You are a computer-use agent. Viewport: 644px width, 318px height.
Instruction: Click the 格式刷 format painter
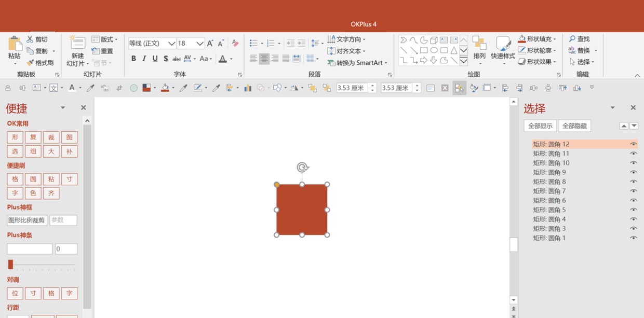pos(40,63)
